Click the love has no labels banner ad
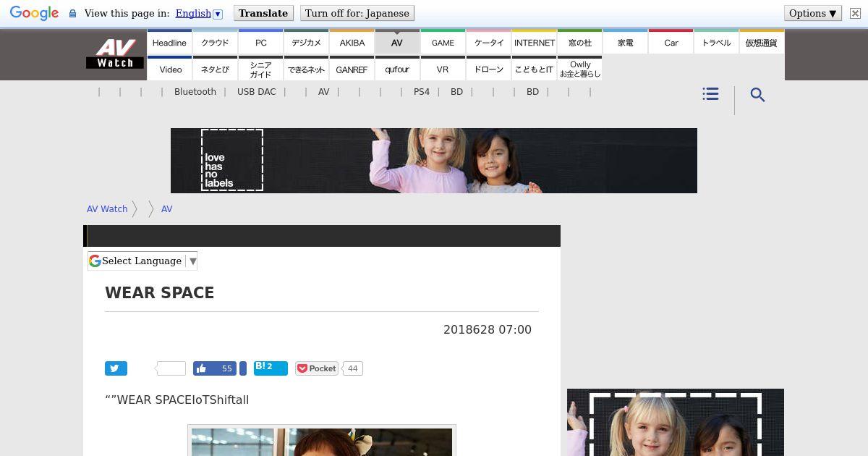 click(x=434, y=161)
